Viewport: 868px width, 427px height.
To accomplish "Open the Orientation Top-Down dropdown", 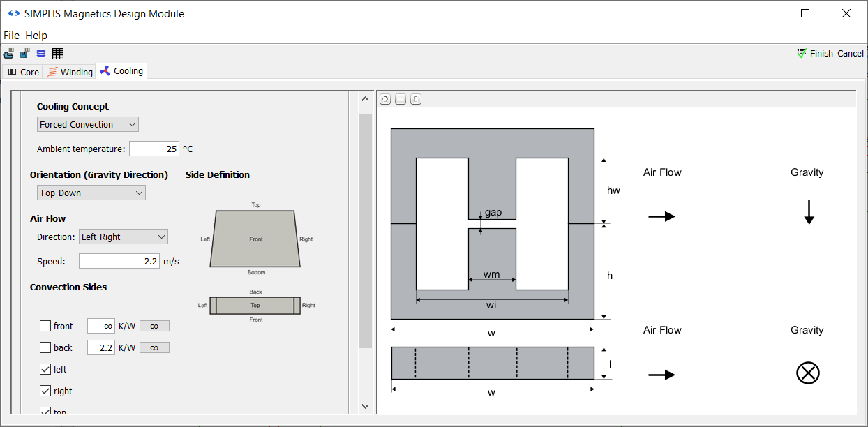I will tap(91, 193).
